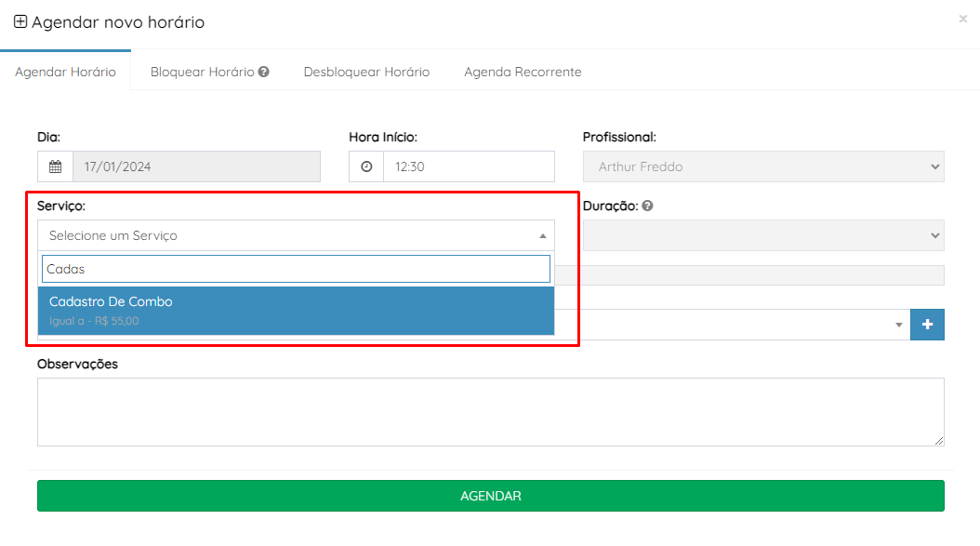Open the Profissional dropdown showing Arthur Freddo
The height and width of the screenshot is (546, 980).
(x=762, y=167)
